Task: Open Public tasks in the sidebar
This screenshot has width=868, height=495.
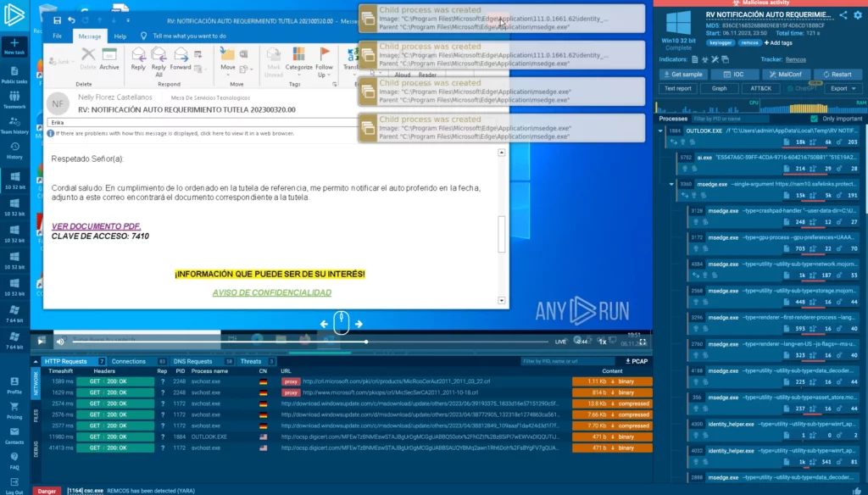Action: click(14, 75)
